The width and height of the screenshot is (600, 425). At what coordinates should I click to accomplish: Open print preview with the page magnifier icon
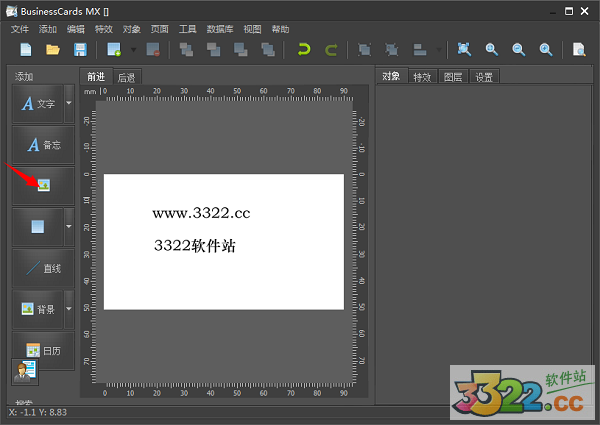coord(579,50)
